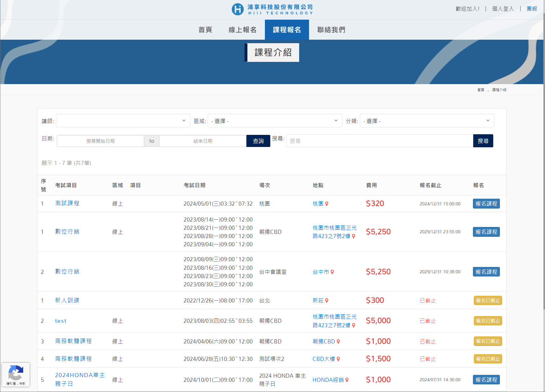Click the 個人登入 login link
Viewport: 545px width, 392px height.
[503, 9]
